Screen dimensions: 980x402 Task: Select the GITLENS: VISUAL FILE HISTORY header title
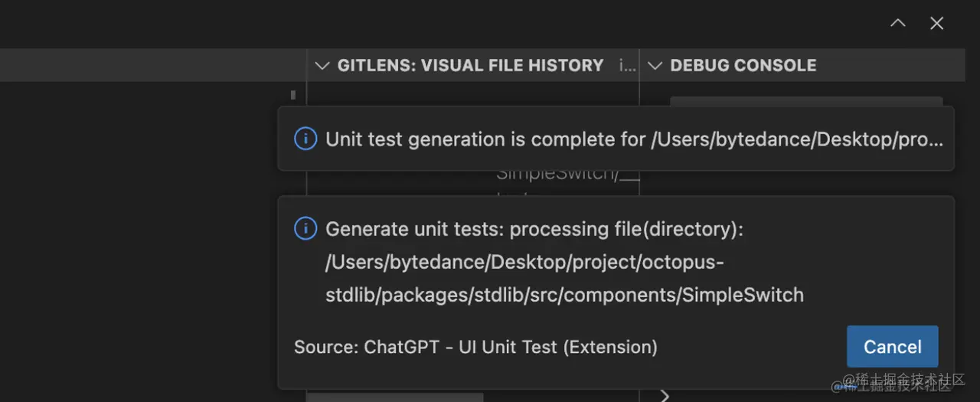470,66
